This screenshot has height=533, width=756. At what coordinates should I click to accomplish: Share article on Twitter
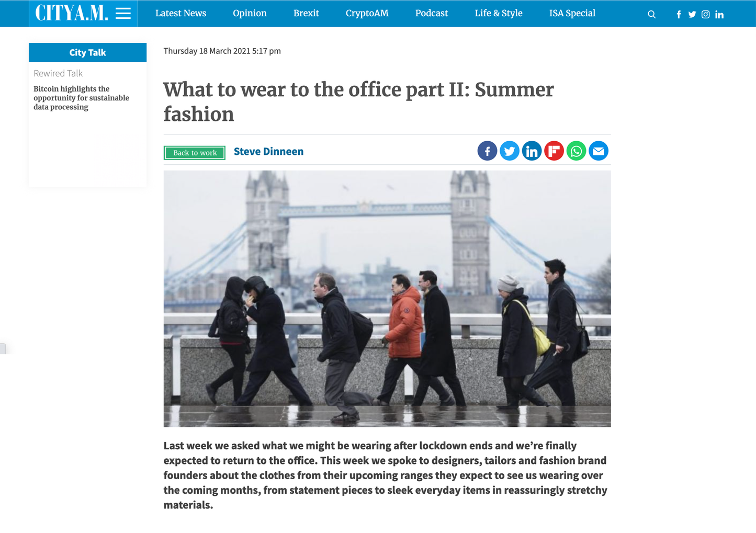(x=510, y=151)
